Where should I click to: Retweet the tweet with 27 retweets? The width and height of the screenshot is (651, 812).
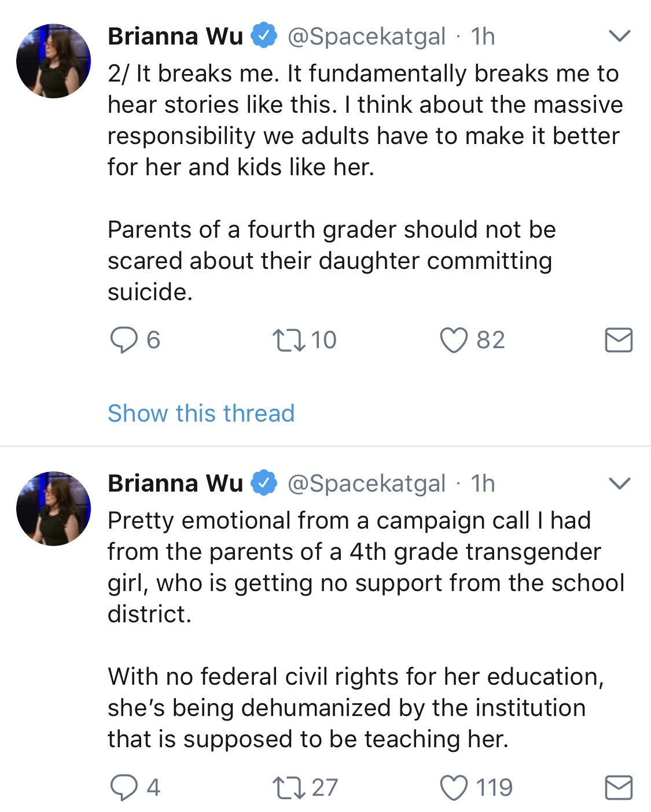289,787
